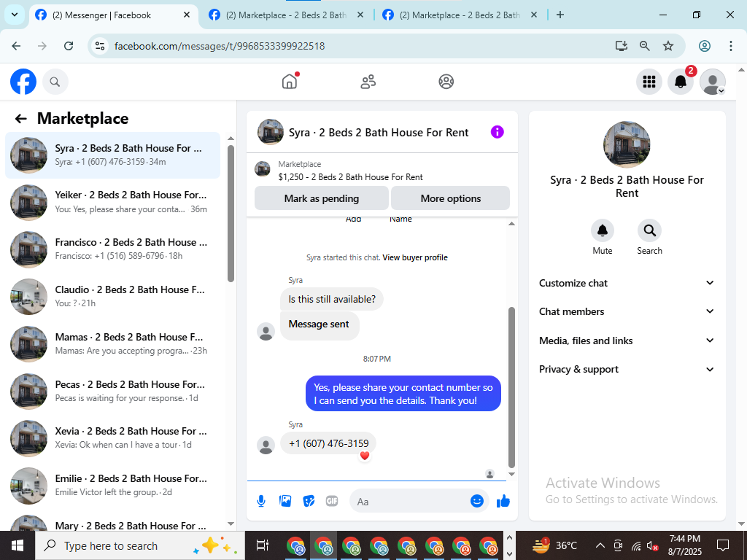This screenshot has width=747, height=560.
Task: Open Syra conversation in list
Action: 113,155
